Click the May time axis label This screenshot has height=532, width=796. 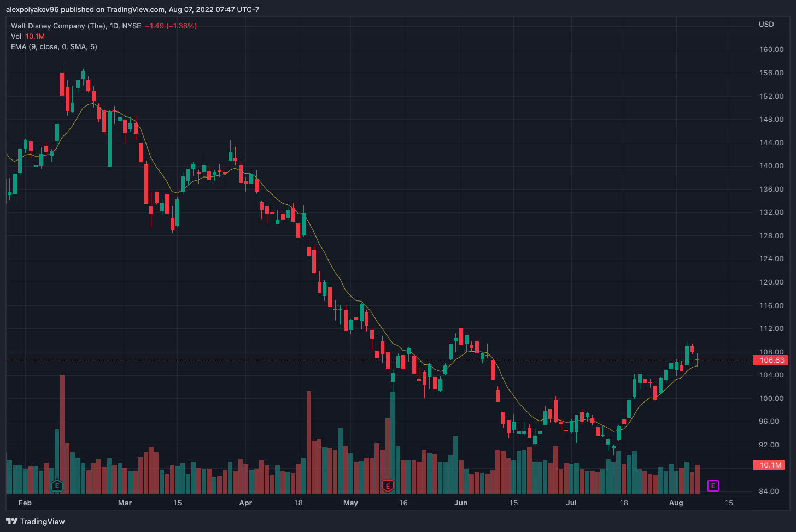pos(350,503)
